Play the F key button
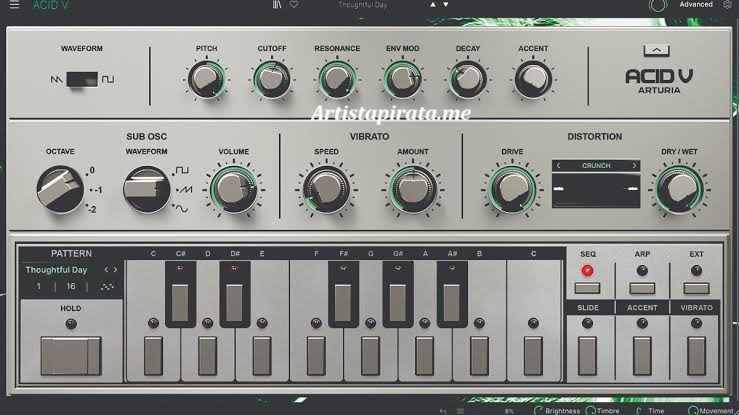This screenshot has width=739, height=415. point(316,356)
